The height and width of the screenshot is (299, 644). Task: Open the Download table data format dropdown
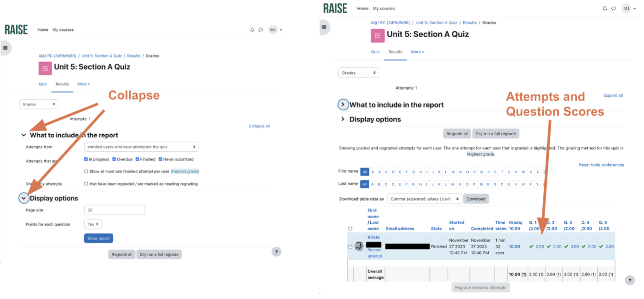424,199
